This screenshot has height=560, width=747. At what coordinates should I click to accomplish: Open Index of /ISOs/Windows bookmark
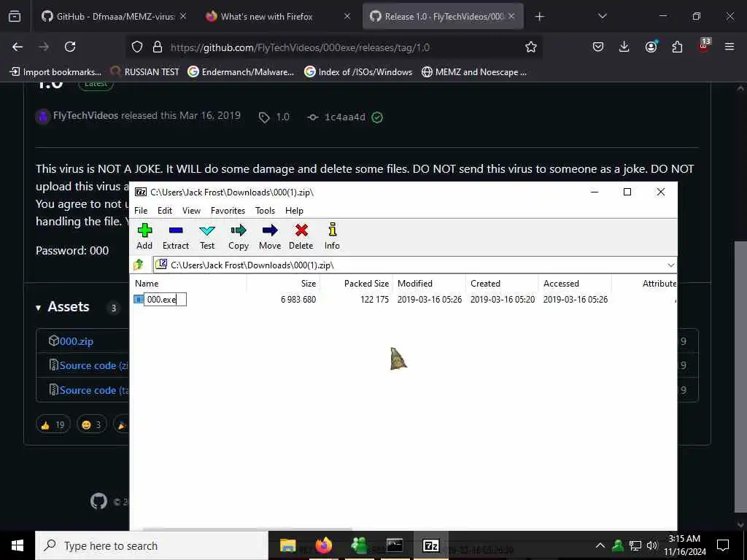point(358,72)
